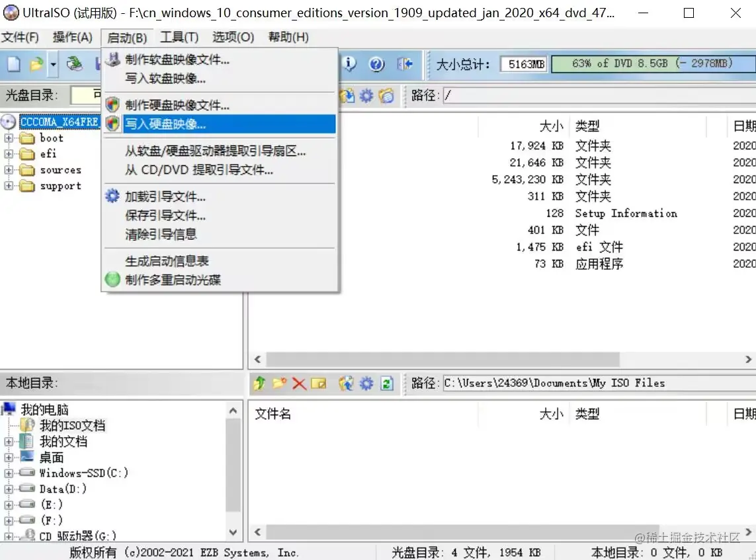Select CCCOMA_X64FRE disc root node

click(60, 122)
